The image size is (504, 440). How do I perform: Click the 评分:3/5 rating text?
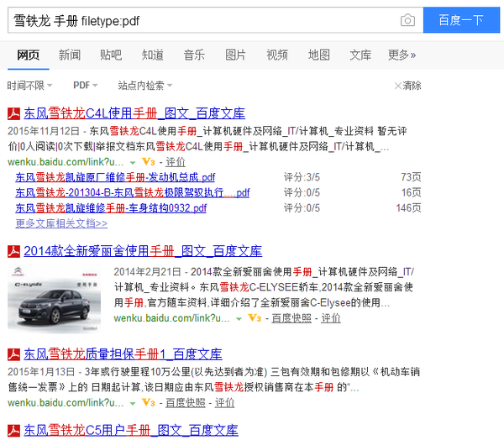[302, 177]
